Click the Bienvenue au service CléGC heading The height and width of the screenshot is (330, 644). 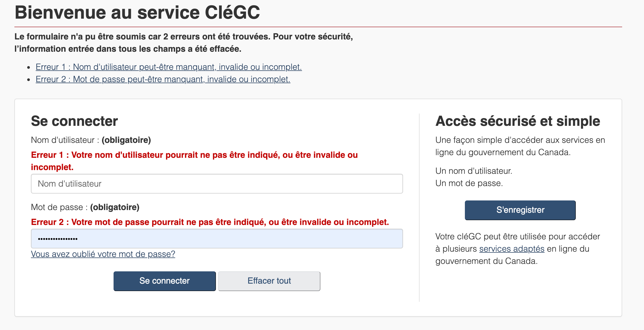137,13
